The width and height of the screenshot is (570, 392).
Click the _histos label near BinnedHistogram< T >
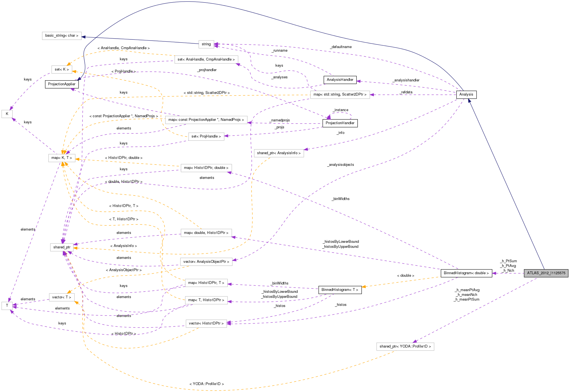point(279,306)
